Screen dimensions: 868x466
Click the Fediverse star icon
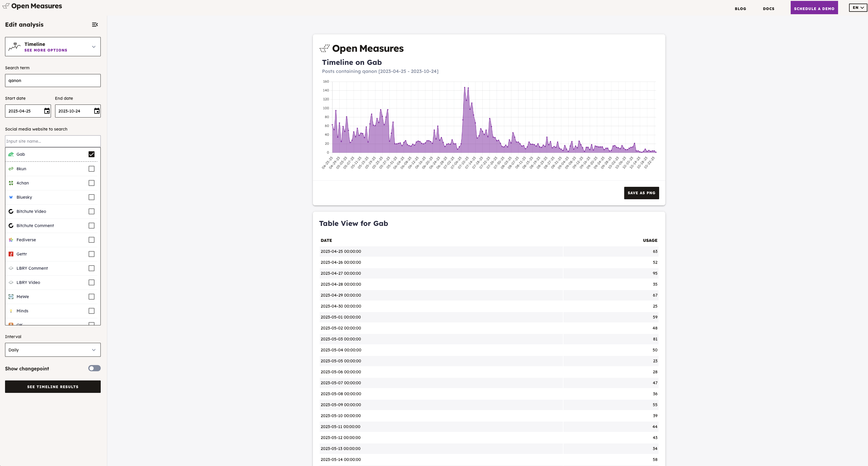click(11, 240)
